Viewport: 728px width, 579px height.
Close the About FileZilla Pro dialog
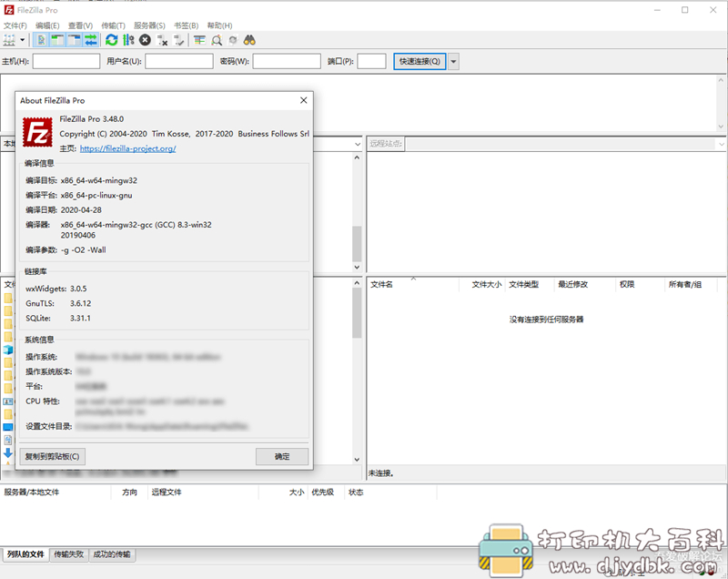304,100
